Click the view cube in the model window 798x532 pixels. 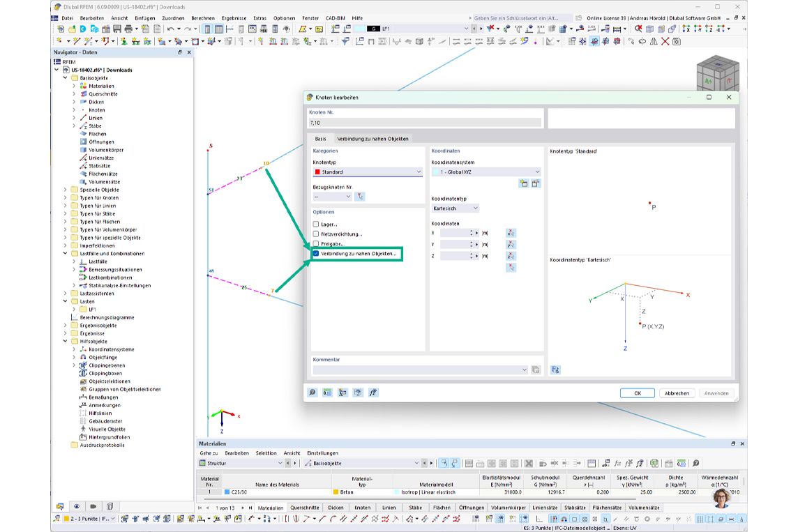point(717,73)
